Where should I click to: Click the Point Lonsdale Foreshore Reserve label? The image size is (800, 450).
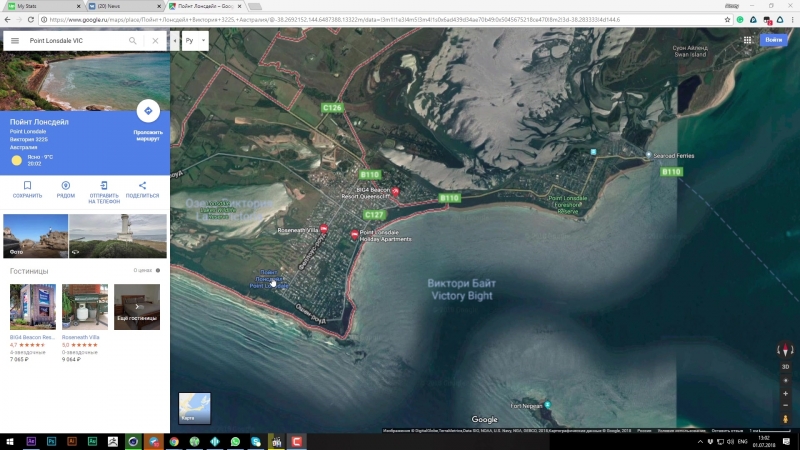(x=567, y=205)
